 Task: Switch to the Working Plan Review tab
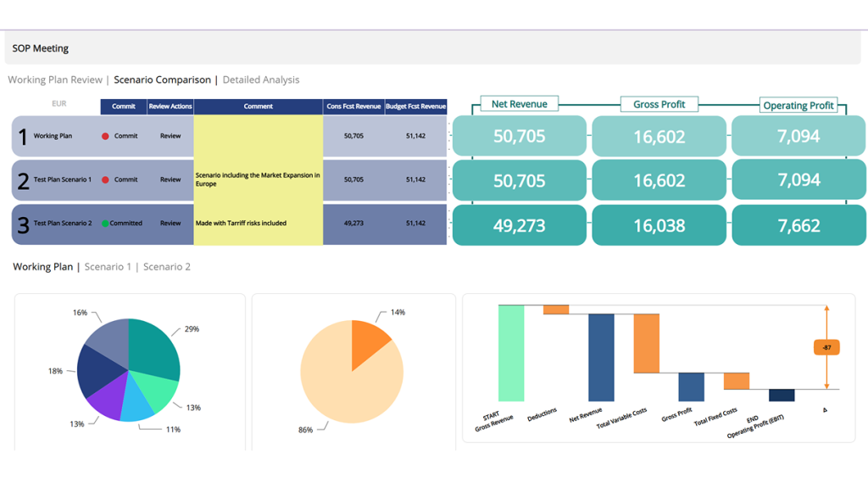(x=54, y=79)
